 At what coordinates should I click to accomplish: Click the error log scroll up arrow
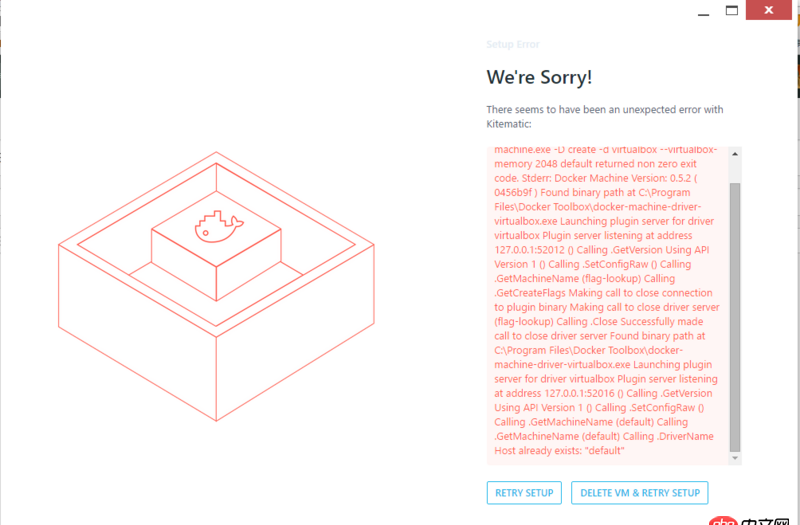tap(735, 154)
